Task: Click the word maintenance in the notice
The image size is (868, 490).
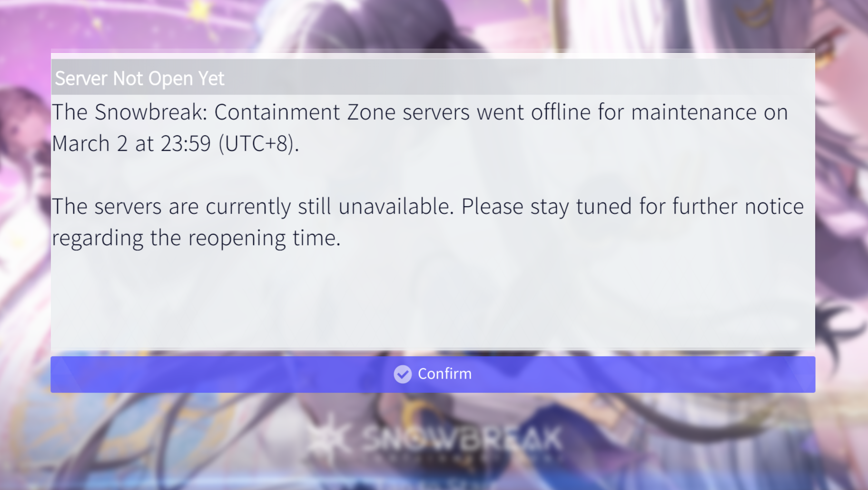Action: click(694, 112)
